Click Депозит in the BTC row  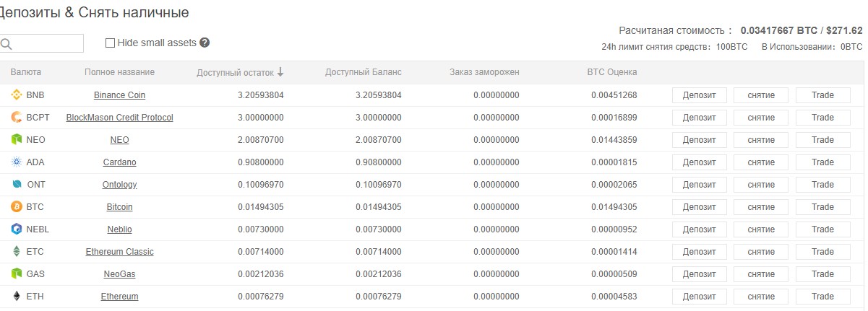(700, 207)
